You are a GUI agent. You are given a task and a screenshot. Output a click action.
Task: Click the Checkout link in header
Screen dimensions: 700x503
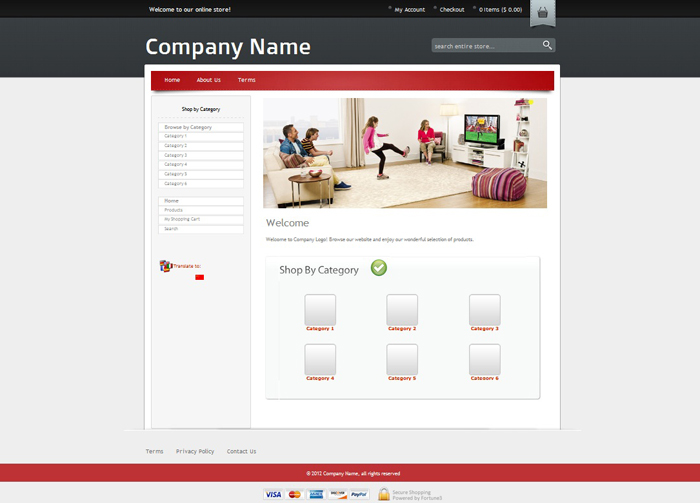click(452, 10)
